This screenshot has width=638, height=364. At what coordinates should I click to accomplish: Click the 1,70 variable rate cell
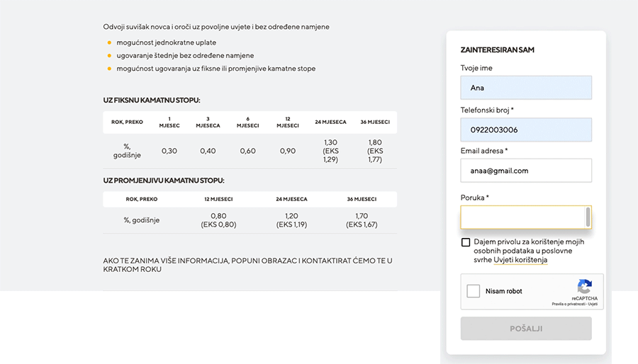coord(362,220)
